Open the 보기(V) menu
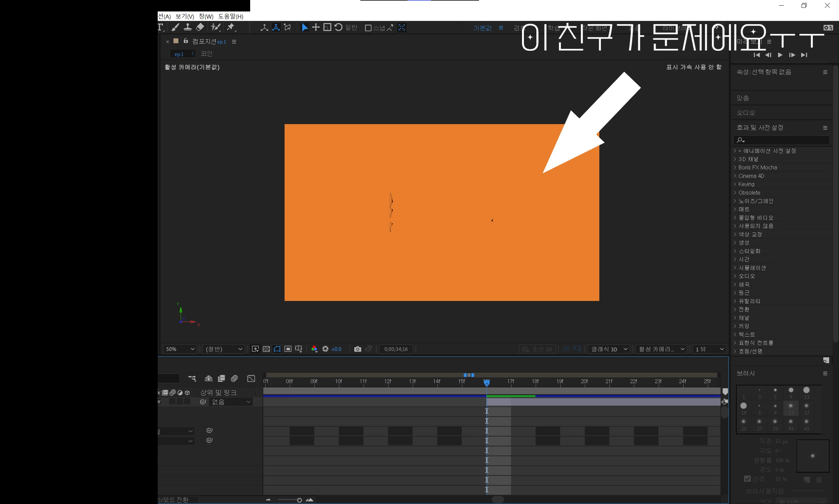 tap(185, 16)
